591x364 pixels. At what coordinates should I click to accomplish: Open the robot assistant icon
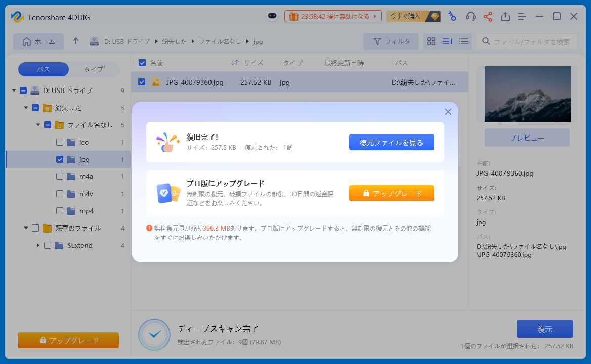(272, 16)
